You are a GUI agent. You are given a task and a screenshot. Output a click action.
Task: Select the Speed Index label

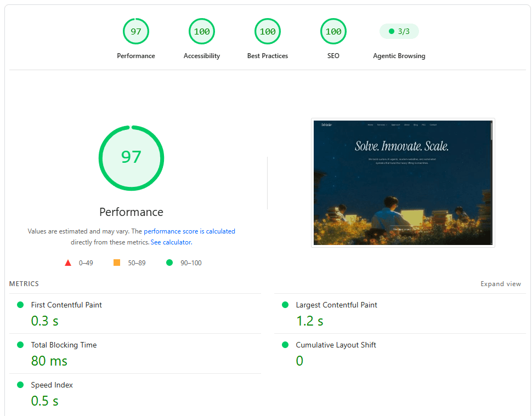(x=52, y=385)
